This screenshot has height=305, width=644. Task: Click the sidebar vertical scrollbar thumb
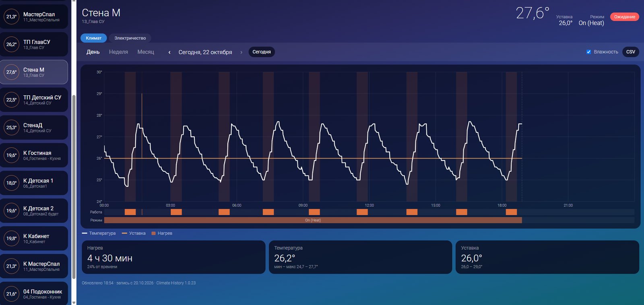click(74, 187)
